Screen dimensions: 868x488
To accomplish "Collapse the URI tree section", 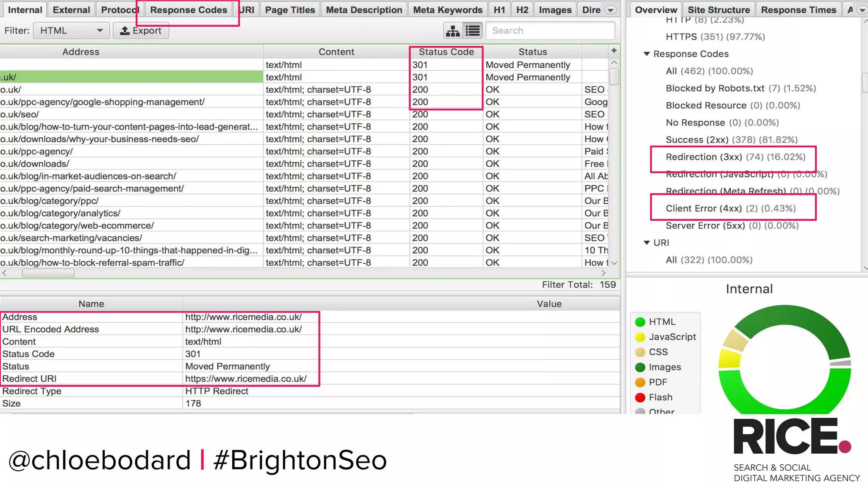I will pyautogui.click(x=647, y=243).
